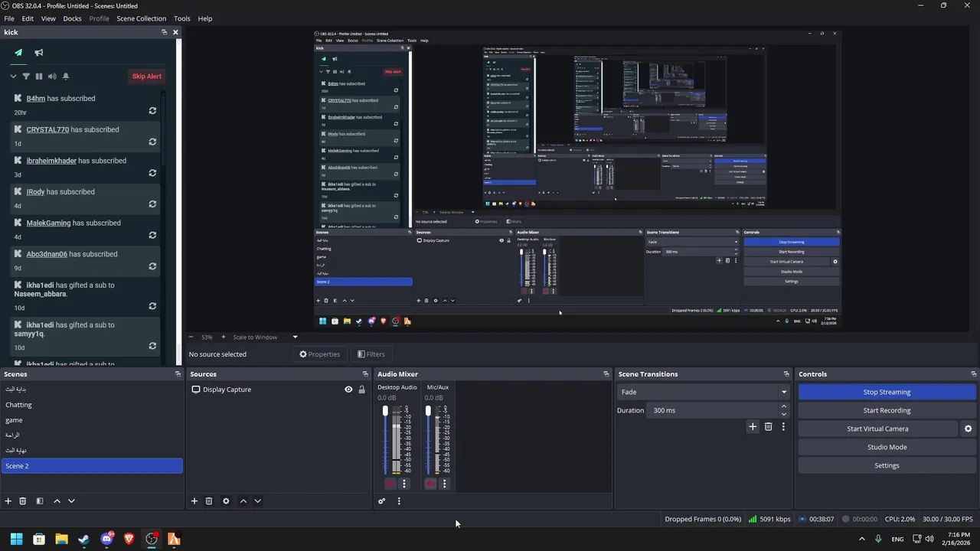
Task: Click Stop Streaming button
Action: coord(887,392)
